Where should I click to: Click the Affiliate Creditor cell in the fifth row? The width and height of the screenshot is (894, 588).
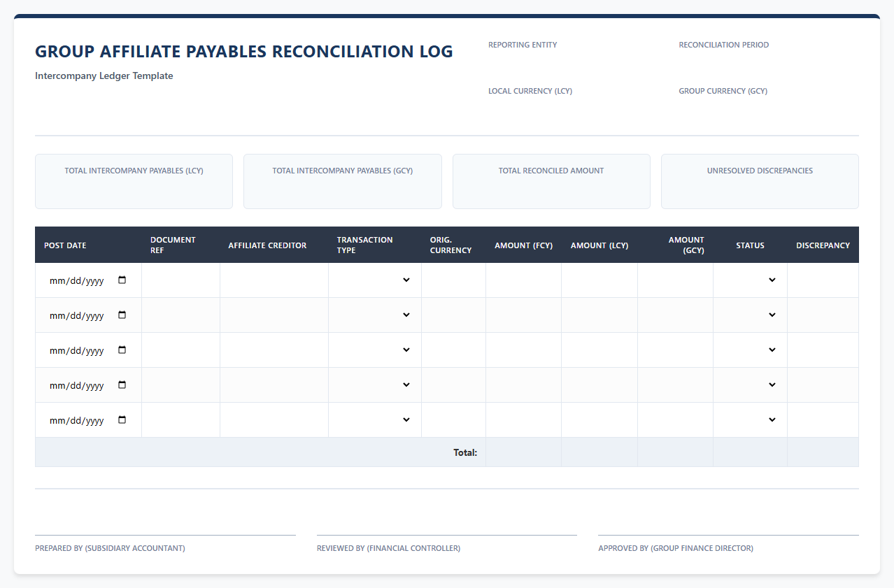pos(274,420)
